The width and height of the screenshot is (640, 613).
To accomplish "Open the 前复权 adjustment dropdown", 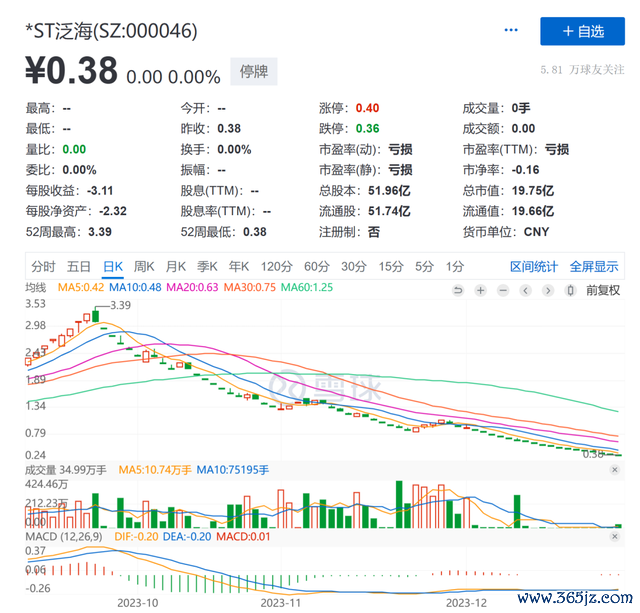I will point(603,291).
